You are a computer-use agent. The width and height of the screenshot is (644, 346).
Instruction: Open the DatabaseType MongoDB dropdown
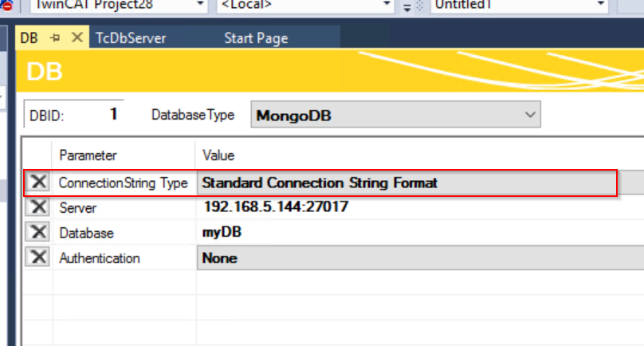click(x=395, y=115)
